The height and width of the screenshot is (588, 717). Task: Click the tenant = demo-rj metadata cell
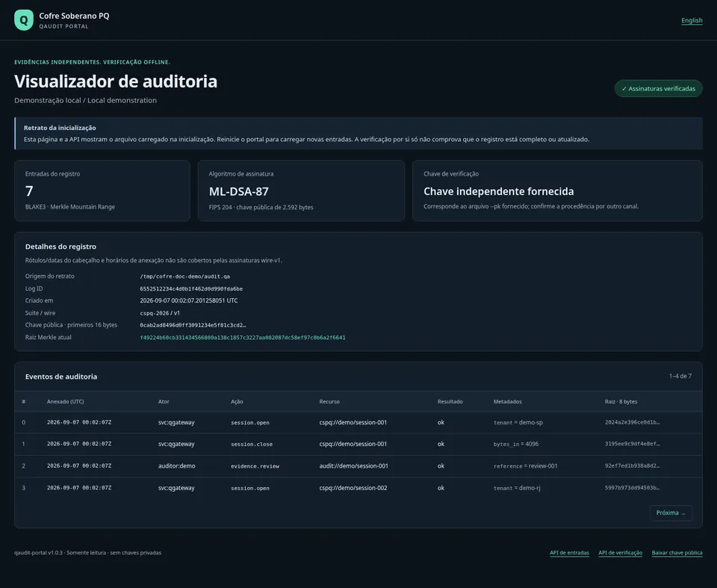coord(517,488)
